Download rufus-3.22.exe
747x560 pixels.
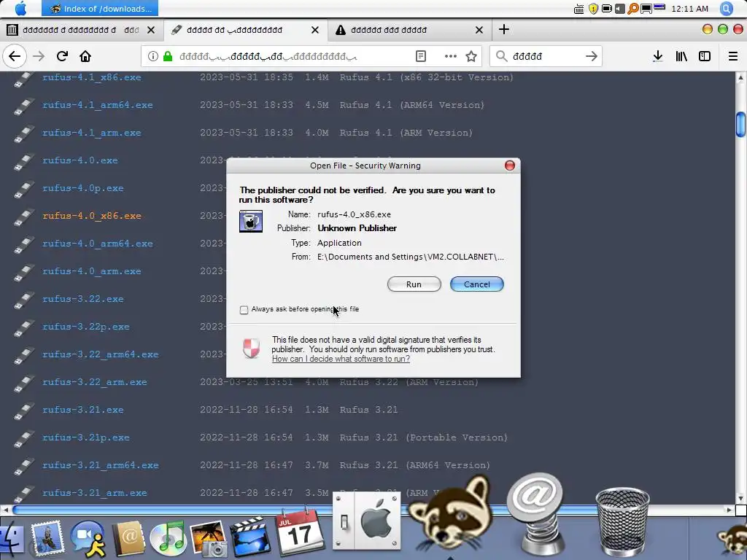[x=83, y=299]
